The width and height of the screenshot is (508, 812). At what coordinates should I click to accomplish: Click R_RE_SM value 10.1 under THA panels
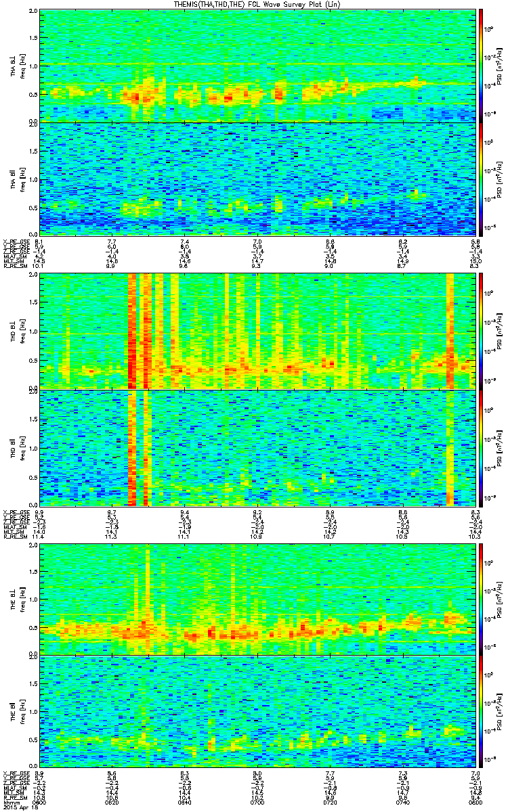[39, 267]
